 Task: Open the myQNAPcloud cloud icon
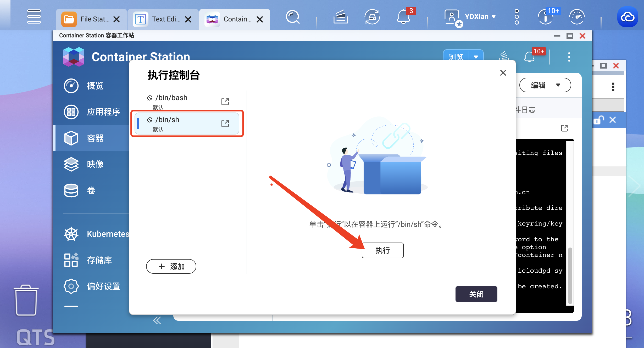pyautogui.click(x=627, y=17)
